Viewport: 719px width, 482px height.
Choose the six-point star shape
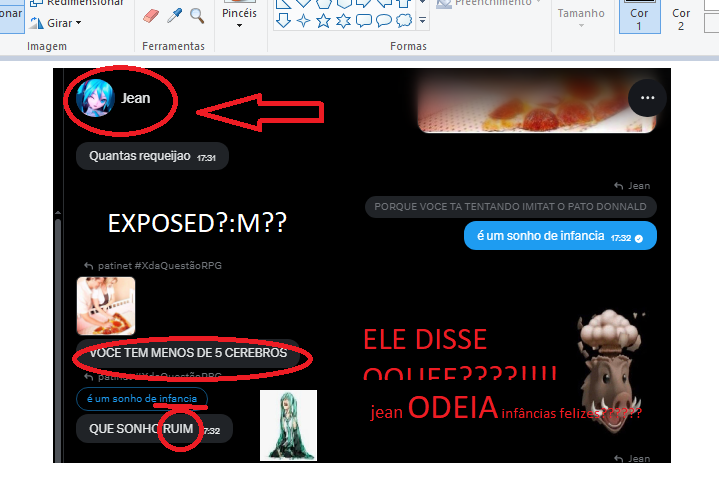pyautogui.click(x=343, y=21)
